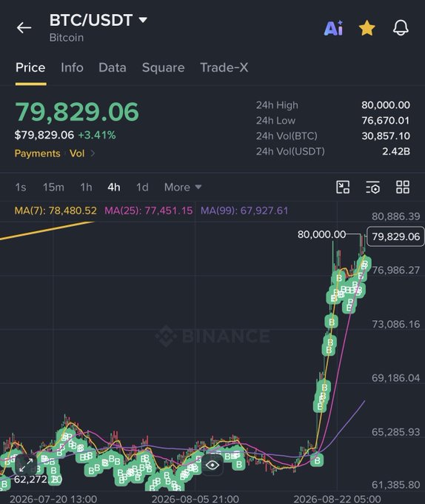Tap the 73,086.16 price axis label
The height and width of the screenshot is (504, 425).
pos(395,324)
